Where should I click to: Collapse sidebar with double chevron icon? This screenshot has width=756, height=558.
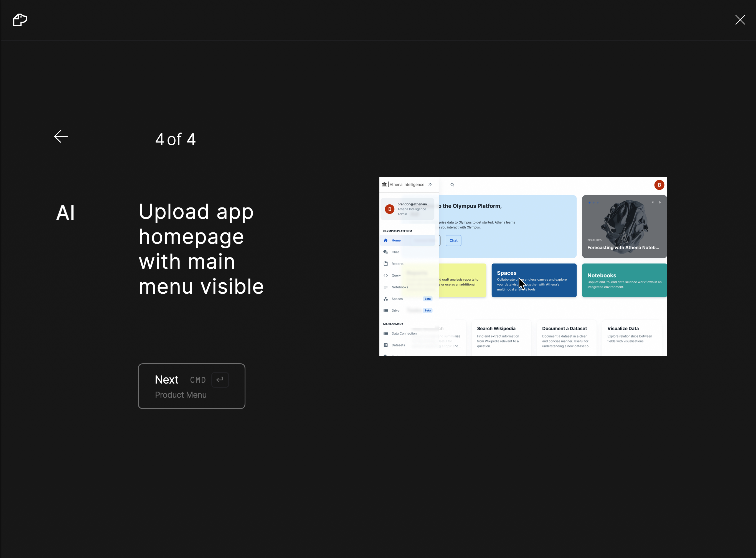tap(430, 184)
